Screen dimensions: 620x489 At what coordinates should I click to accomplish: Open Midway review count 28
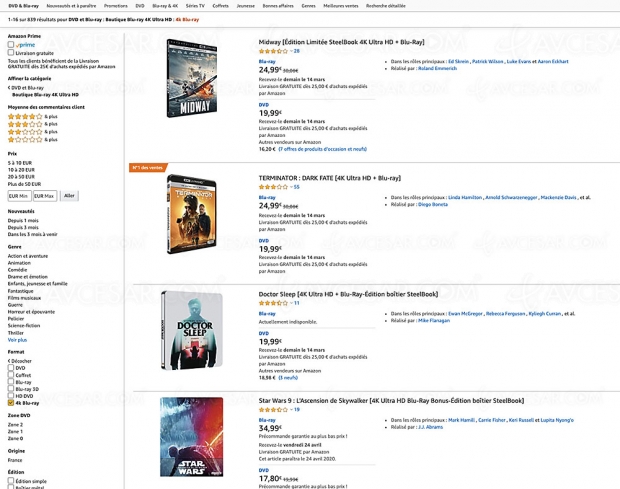(x=297, y=51)
